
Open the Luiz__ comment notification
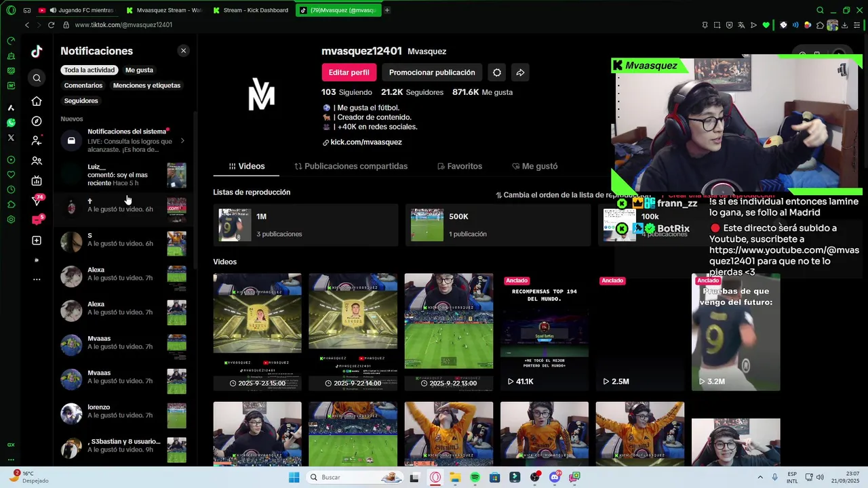(x=123, y=175)
